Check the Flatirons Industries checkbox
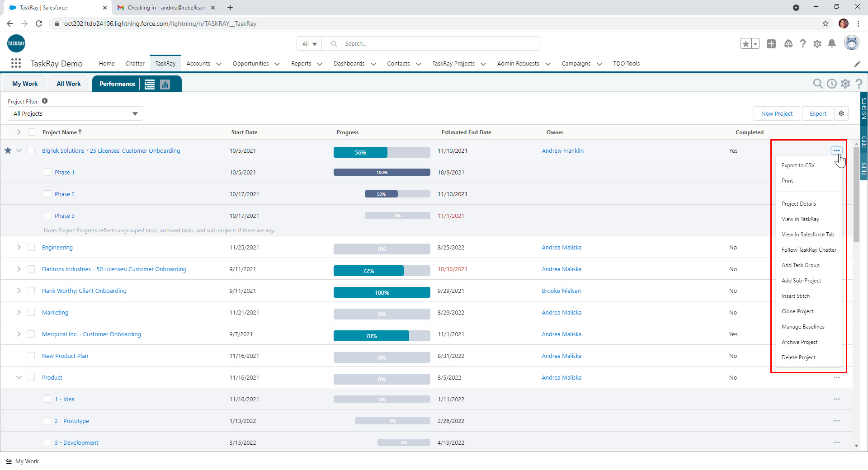 (x=31, y=269)
